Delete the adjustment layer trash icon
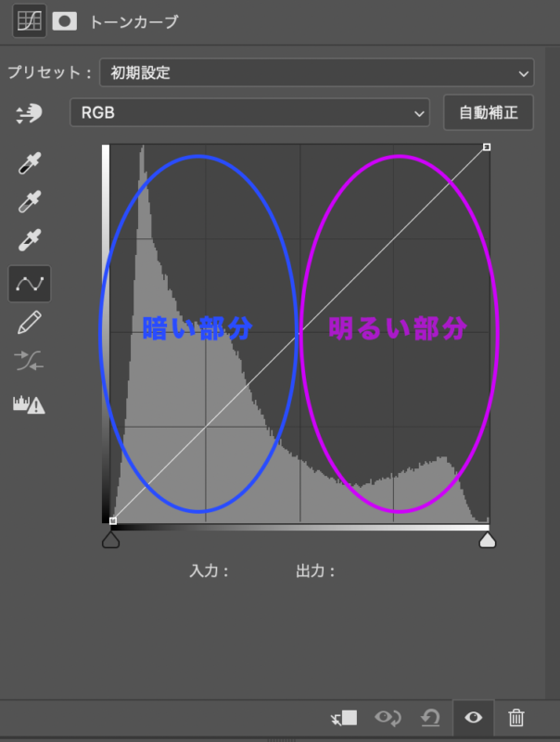Image resolution: width=560 pixels, height=742 pixels. click(516, 718)
